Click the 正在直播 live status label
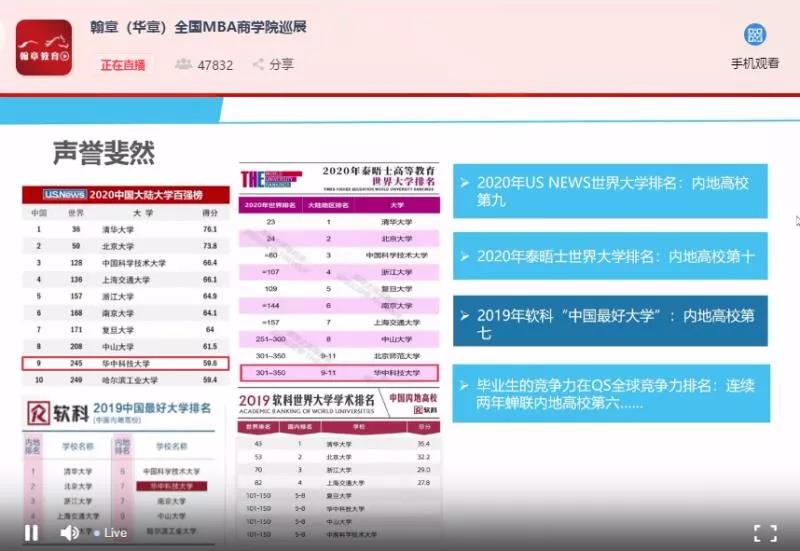This screenshot has width=800, height=551. click(123, 65)
